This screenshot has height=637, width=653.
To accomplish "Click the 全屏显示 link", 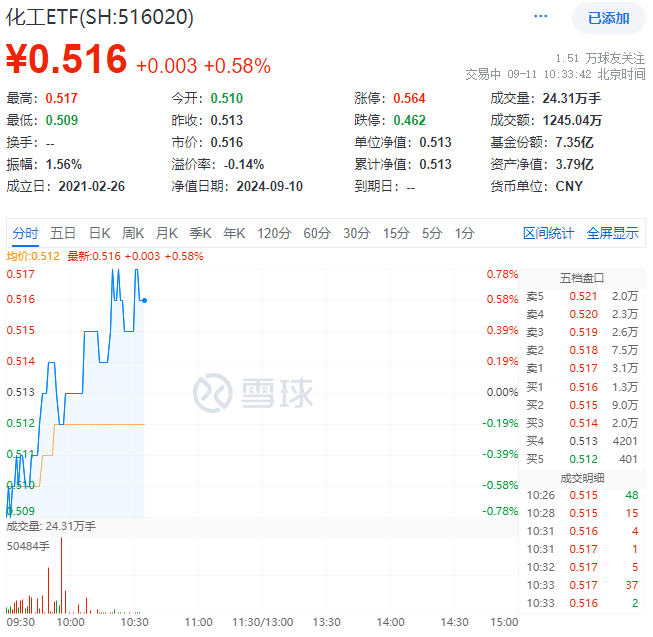I will (x=612, y=233).
